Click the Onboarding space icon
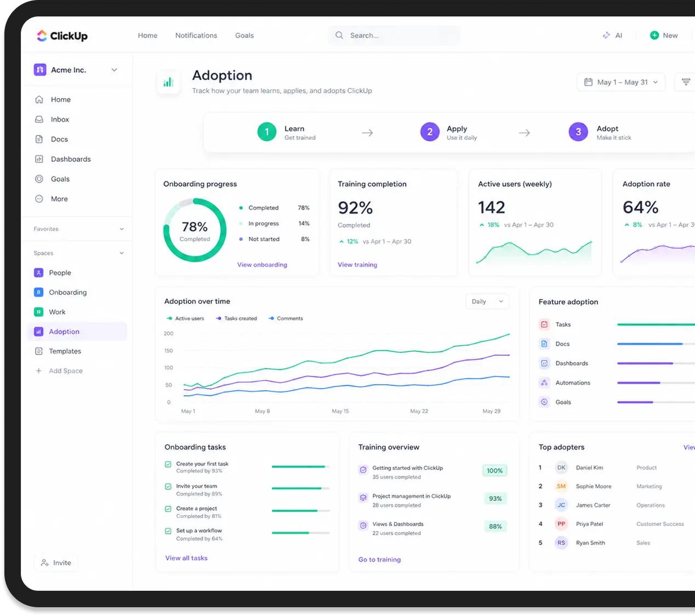 coord(38,292)
